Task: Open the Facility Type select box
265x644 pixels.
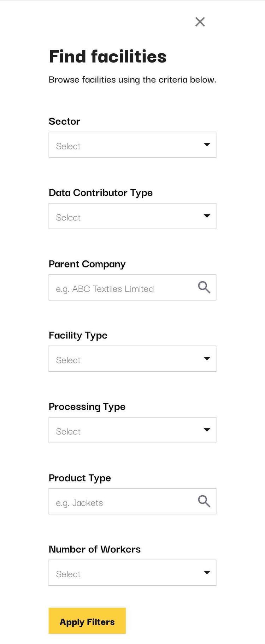Action: pyautogui.click(x=124, y=359)
